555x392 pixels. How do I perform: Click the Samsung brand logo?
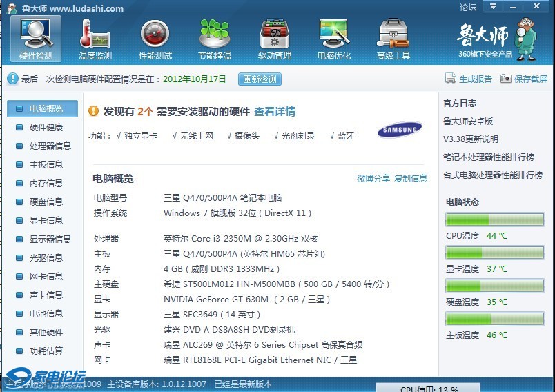coord(400,130)
